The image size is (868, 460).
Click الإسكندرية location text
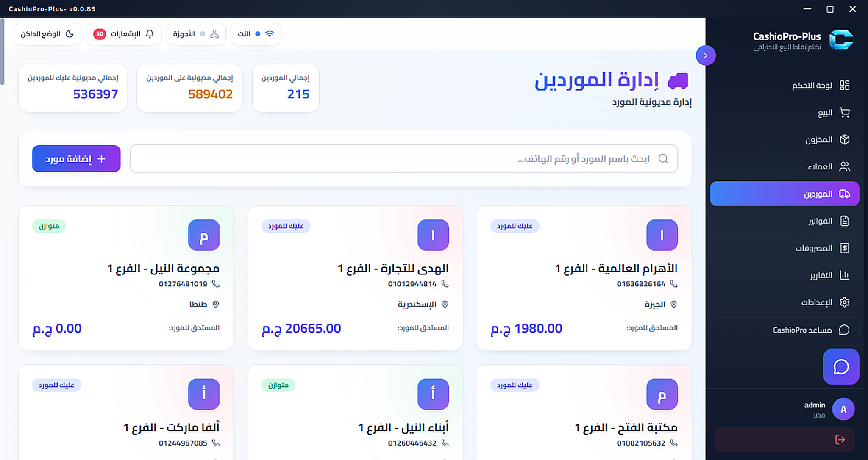417,304
